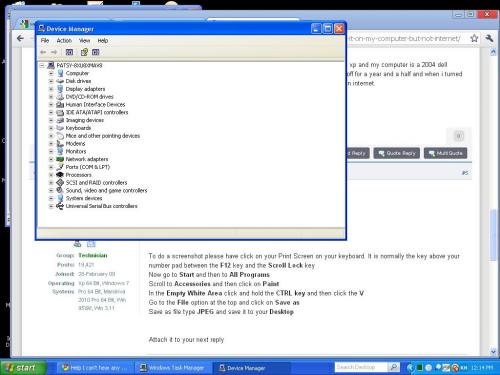
Task: Expand the Network adapters node
Action: point(51,159)
